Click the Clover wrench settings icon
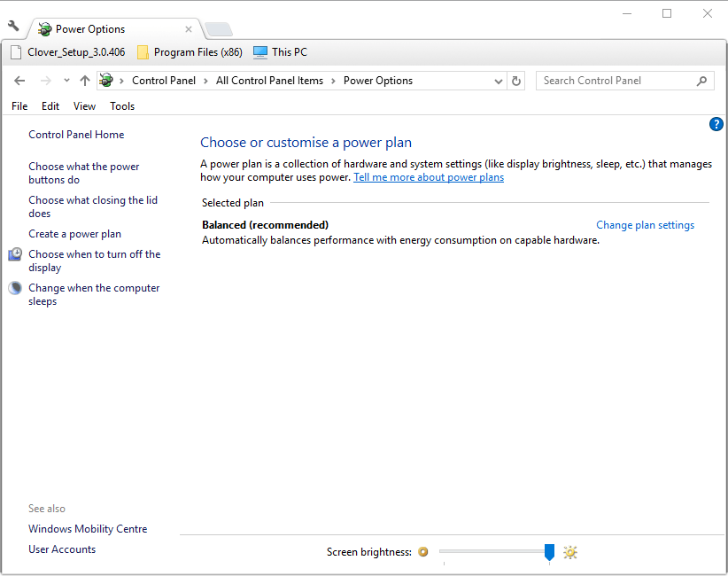 tap(13, 26)
